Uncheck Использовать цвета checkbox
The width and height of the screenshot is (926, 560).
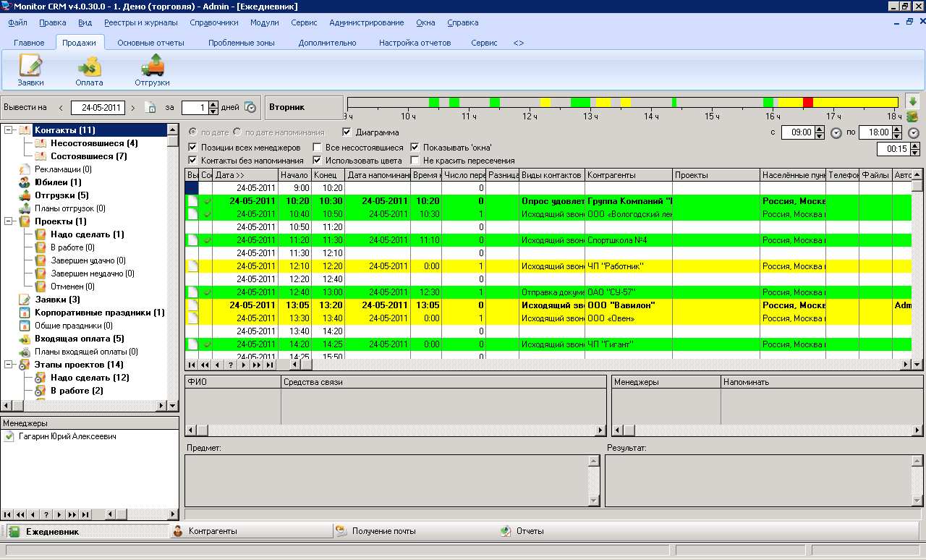coord(317,161)
